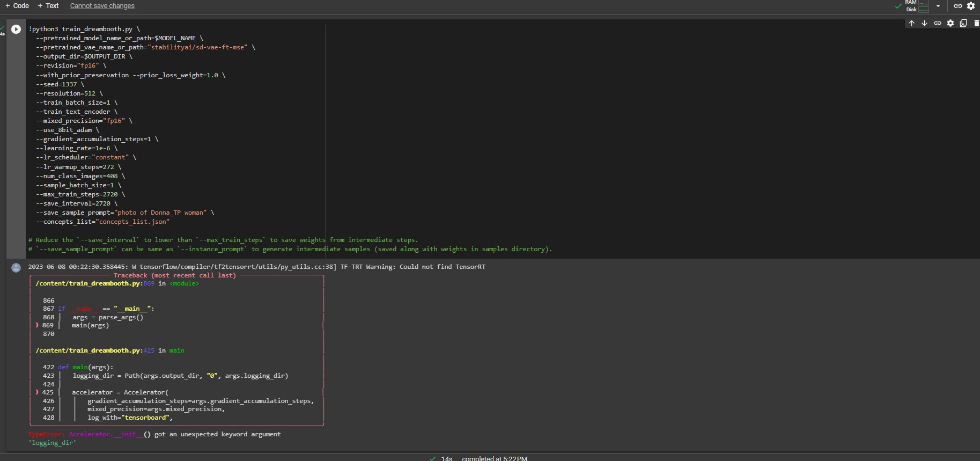Click the '--revision="fp16"' line
The image size is (980, 461).
[x=71, y=65]
